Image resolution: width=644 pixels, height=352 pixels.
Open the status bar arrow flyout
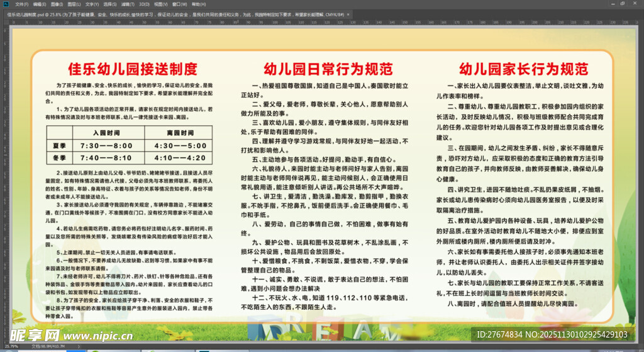tap(79, 346)
